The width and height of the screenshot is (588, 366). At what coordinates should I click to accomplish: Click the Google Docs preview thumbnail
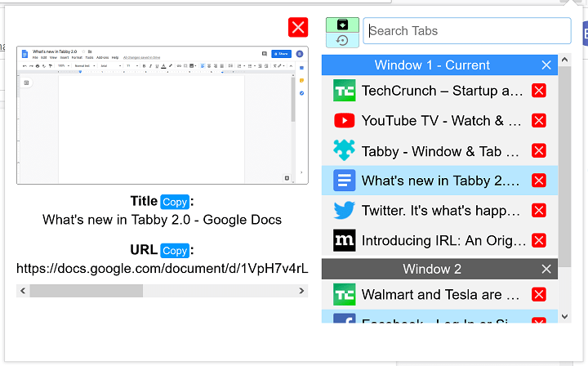pos(163,115)
